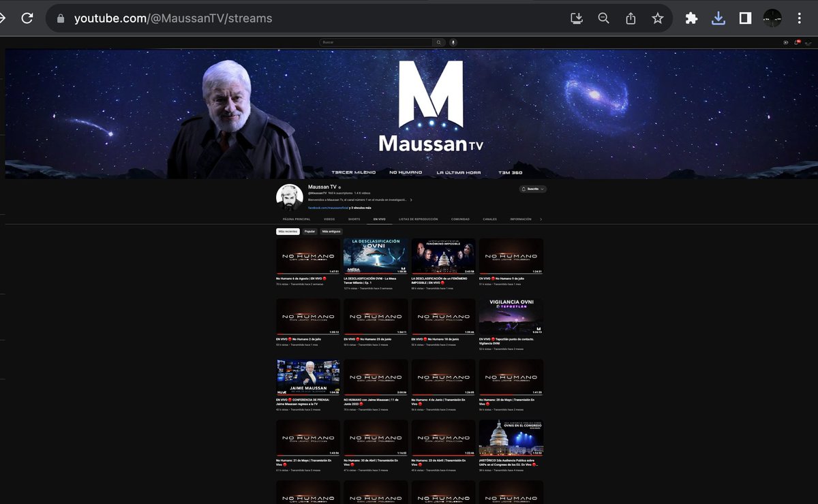Open the browser downloads arrow icon
Screen dimensions: 818x504
(x=718, y=18)
